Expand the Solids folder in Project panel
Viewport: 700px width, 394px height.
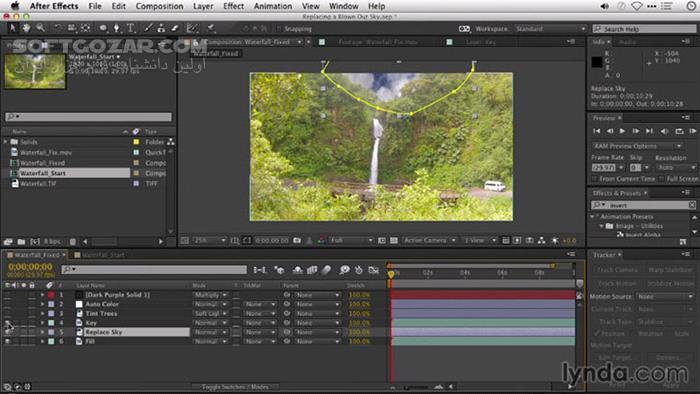tap(5, 142)
